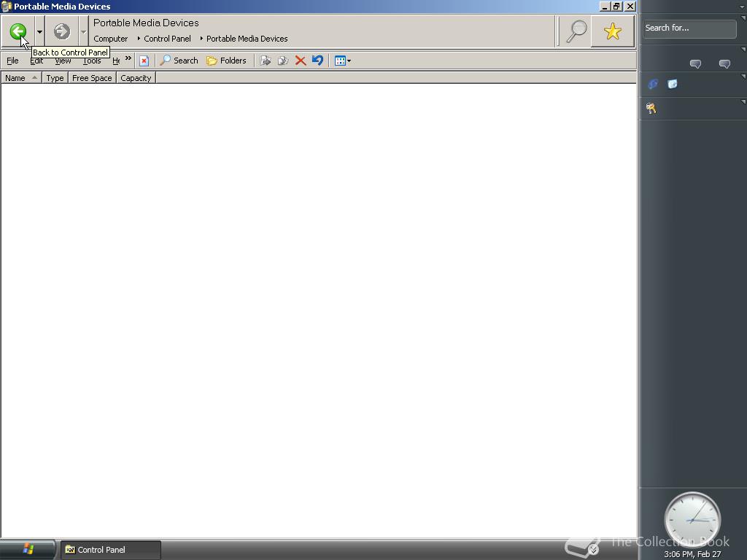Minimize the Portable Media Devices window
Viewport: 747px width, 560px height.
[605, 6]
